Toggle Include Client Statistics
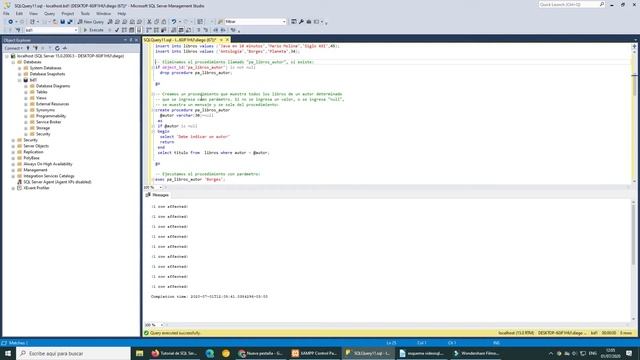 163,30
